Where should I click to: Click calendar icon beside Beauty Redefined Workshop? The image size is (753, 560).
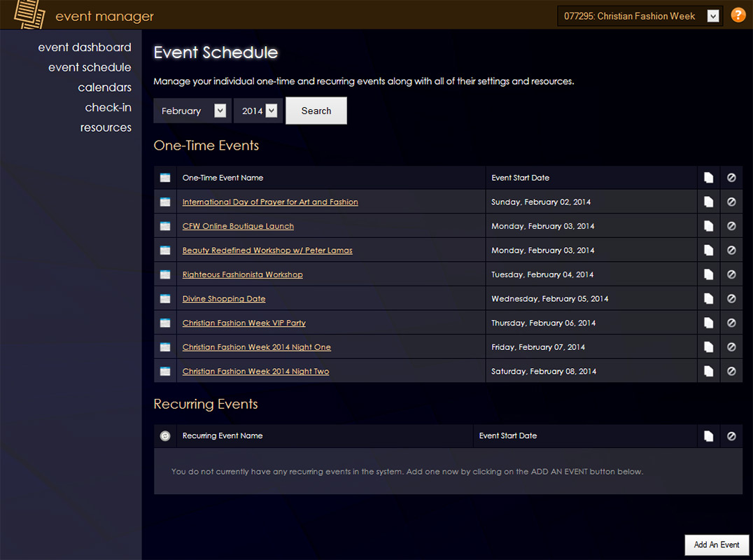(x=165, y=251)
